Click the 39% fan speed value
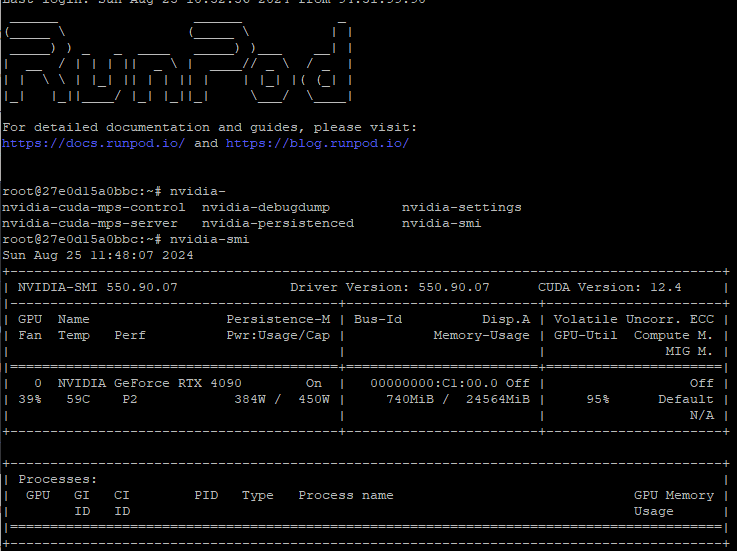 [x=30, y=399]
